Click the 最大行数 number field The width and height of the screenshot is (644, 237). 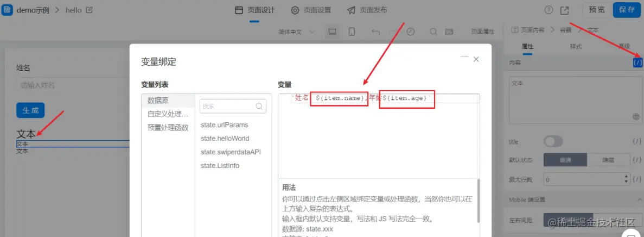point(588,179)
